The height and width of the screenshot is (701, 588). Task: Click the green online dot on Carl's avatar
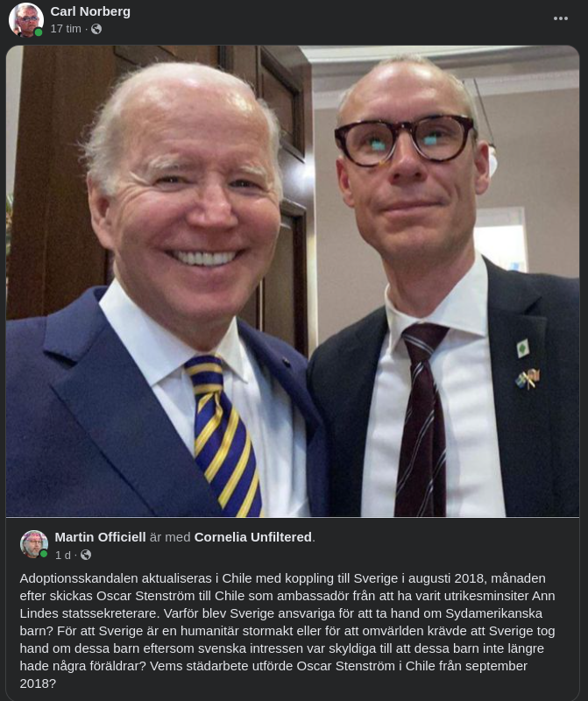tap(39, 32)
